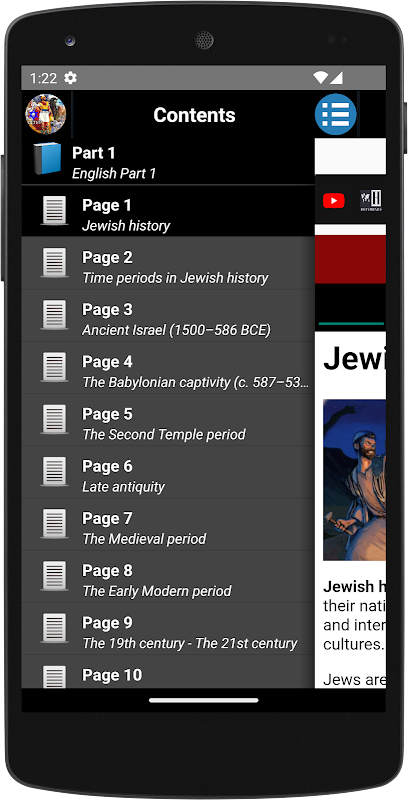Click the settings gear in status bar
This screenshot has height=800, width=408.
pyautogui.click(x=70, y=78)
